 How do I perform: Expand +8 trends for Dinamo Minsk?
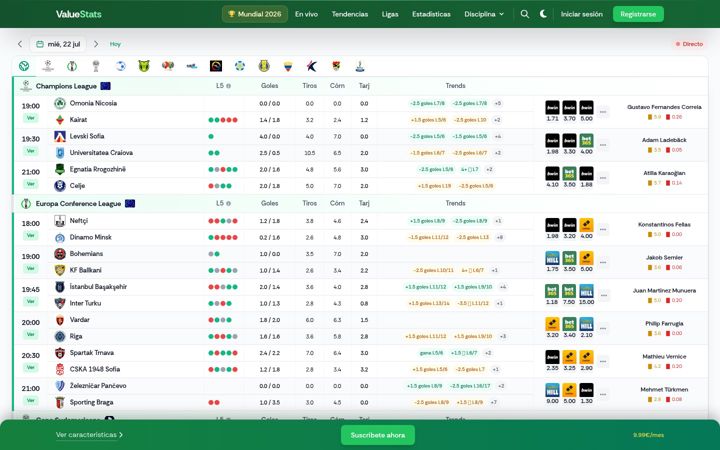(500, 237)
